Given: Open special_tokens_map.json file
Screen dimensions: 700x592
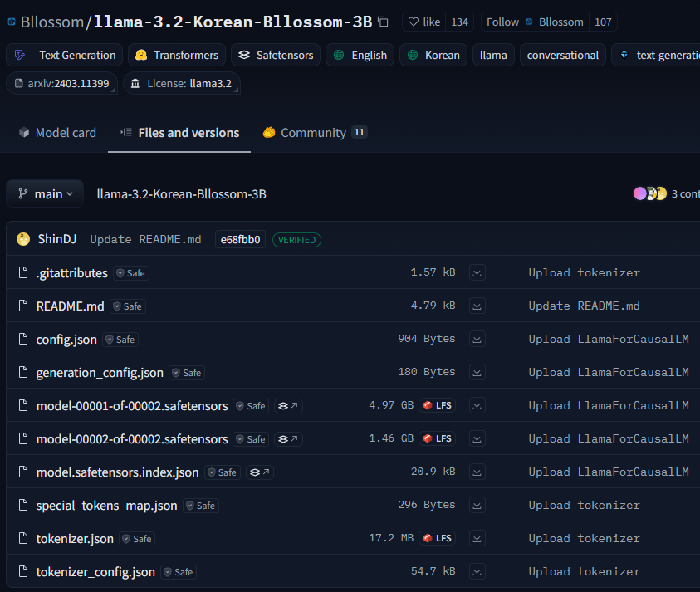Looking at the screenshot, I should coord(106,506).
